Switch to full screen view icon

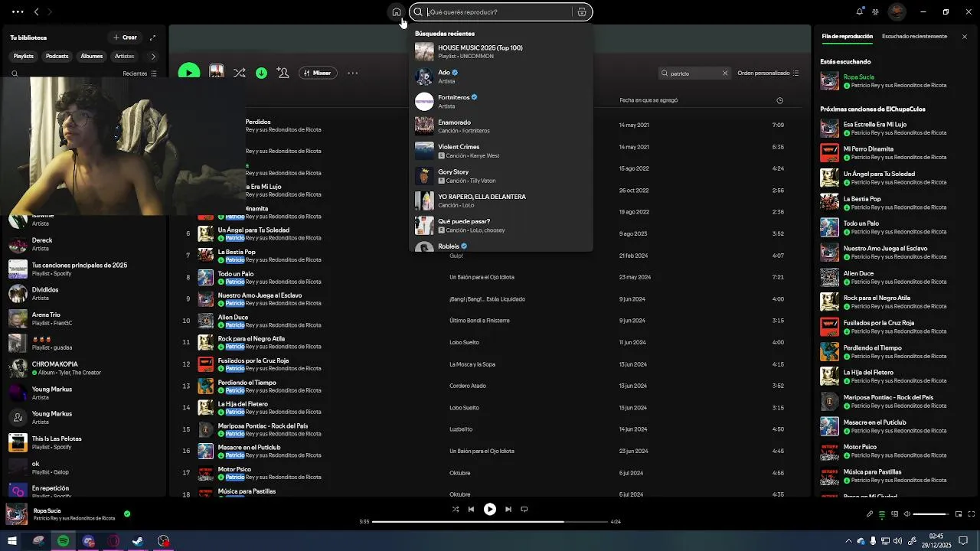coord(972,514)
